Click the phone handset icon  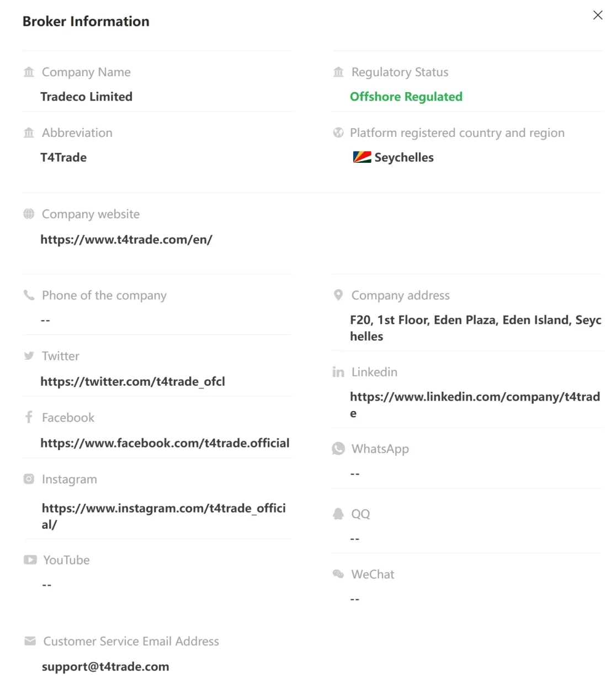pyautogui.click(x=29, y=295)
